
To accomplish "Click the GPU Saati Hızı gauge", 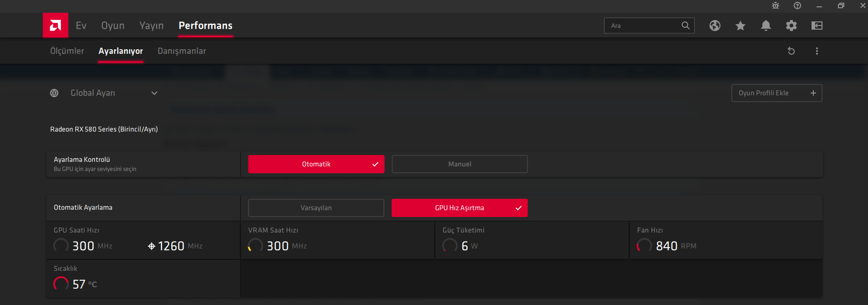I will click(x=61, y=246).
